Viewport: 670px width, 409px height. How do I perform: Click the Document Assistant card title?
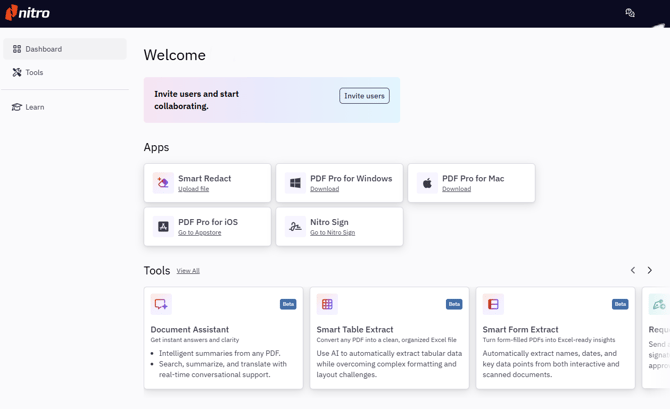[x=189, y=330]
